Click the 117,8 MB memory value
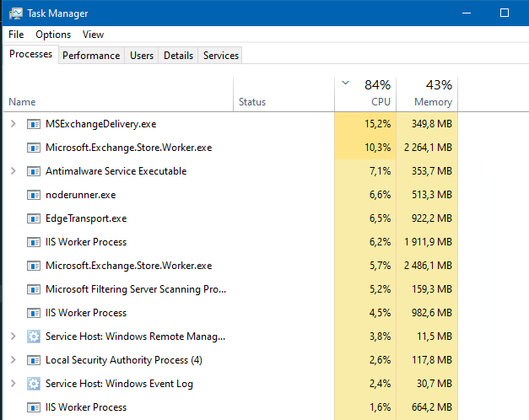This screenshot has width=529, height=420. point(432,360)
